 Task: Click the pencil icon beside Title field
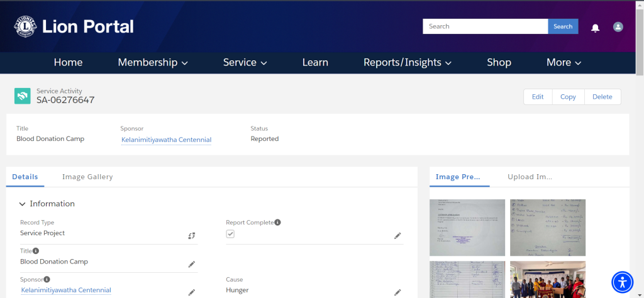click(192, 264)
